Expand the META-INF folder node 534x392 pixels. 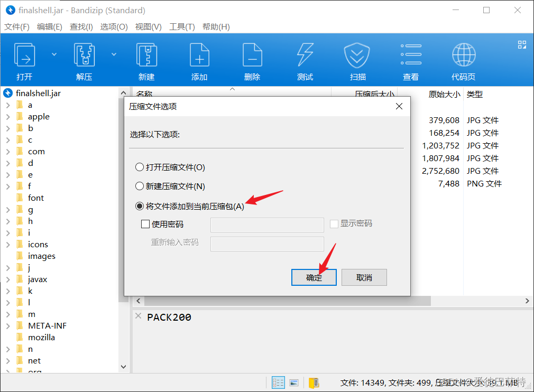point(8,325)
